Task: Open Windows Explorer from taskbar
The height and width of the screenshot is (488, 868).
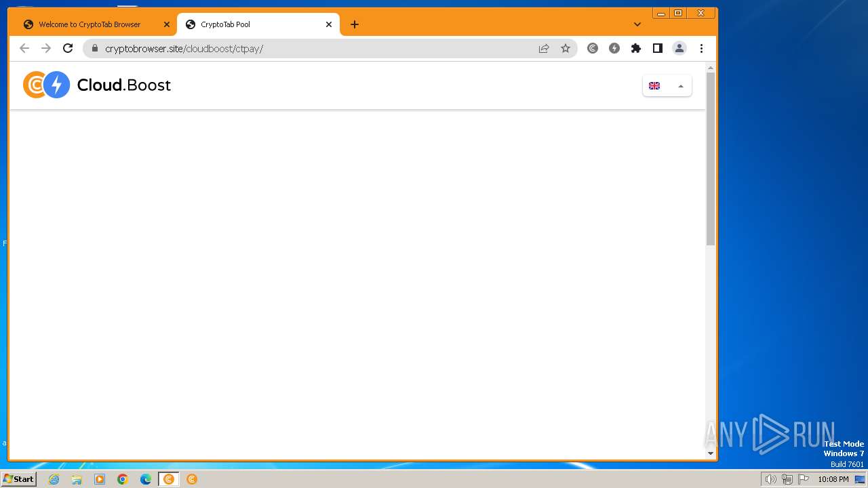Action: [77, 479]
